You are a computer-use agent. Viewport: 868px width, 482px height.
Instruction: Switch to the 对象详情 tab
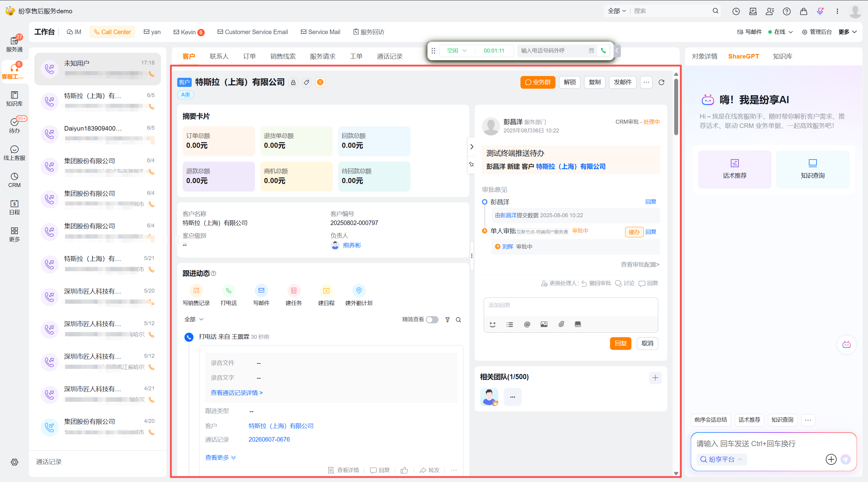tap(705, 56)
